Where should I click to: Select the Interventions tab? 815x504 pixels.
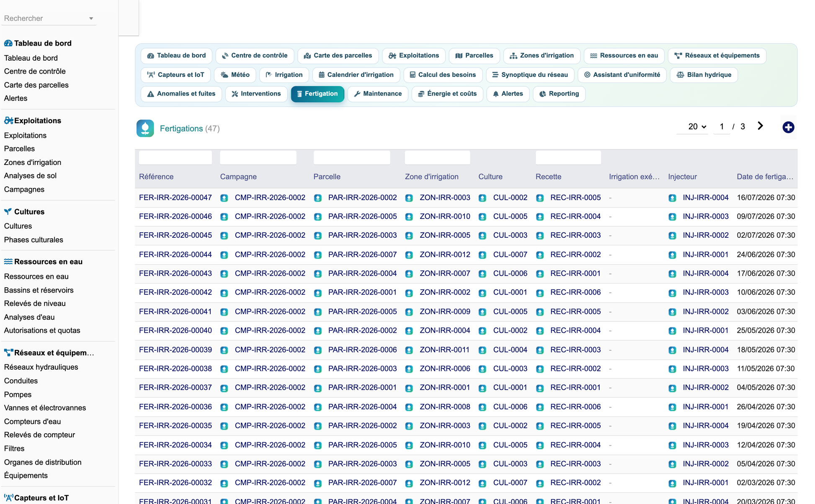(256, 94)
